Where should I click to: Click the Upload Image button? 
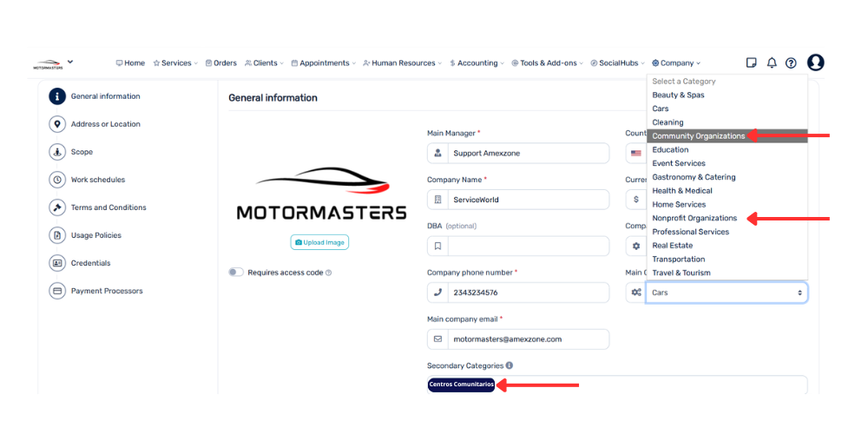(320, 242)
